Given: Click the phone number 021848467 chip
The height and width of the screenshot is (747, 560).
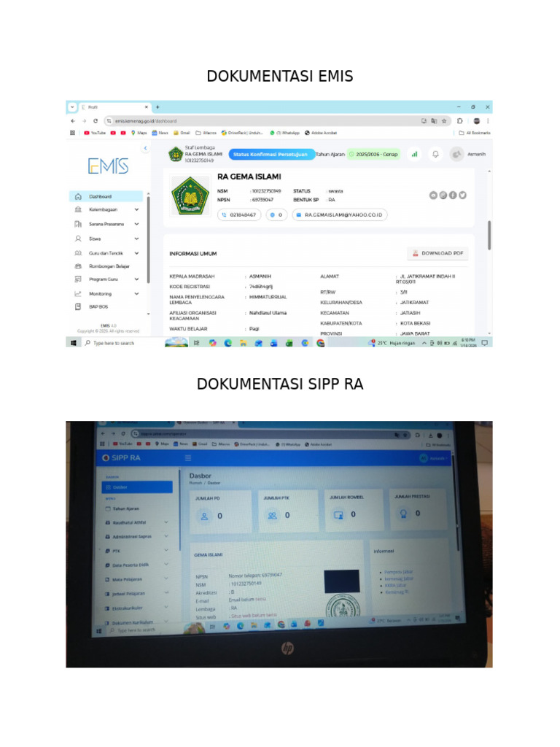Looking at the screenshot, I should tap(239, 215).
